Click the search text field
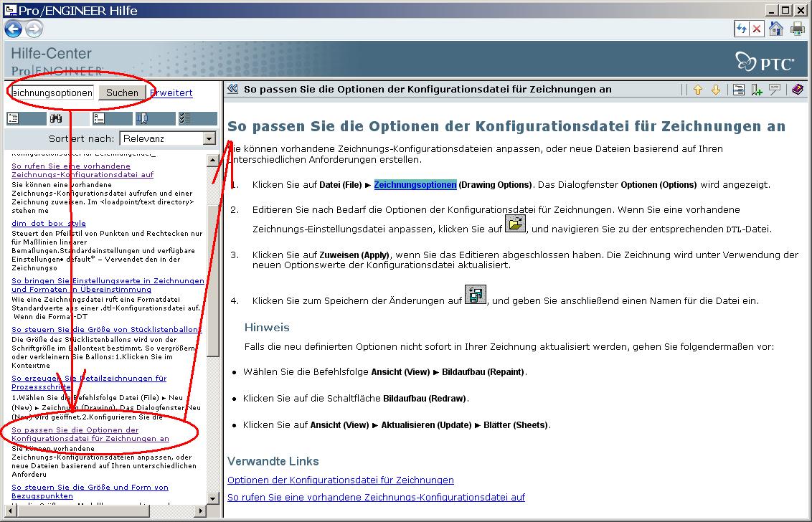The image size is (812, 522). click(x=52, y=92)
